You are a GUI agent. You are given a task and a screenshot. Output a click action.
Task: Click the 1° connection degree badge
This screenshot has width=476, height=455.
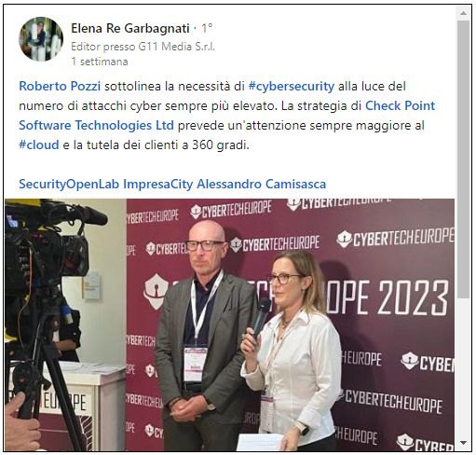click(207, 29)
